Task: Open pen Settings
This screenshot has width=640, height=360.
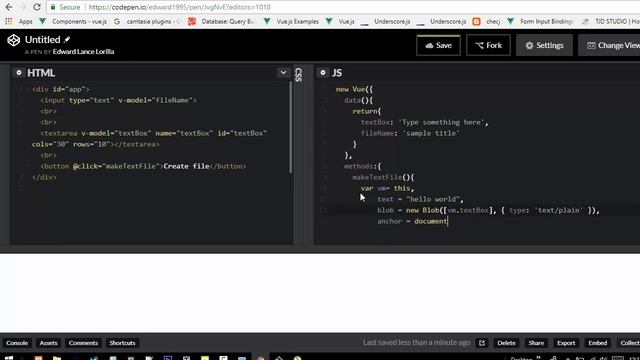Action: click(544, 45)
